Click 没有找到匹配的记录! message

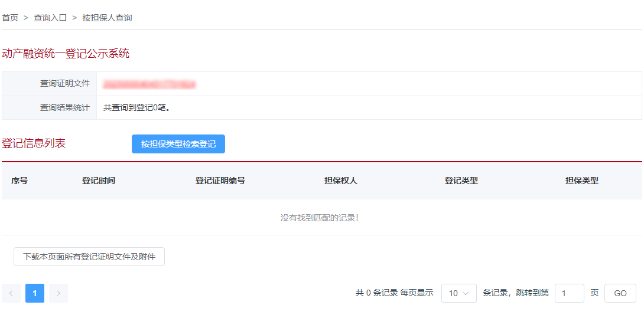(320, 218)
